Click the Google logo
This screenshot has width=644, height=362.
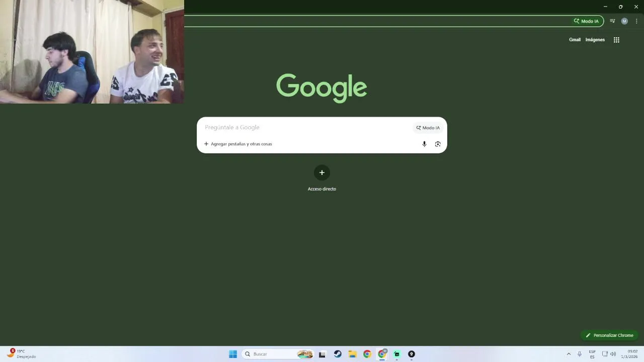321,88
